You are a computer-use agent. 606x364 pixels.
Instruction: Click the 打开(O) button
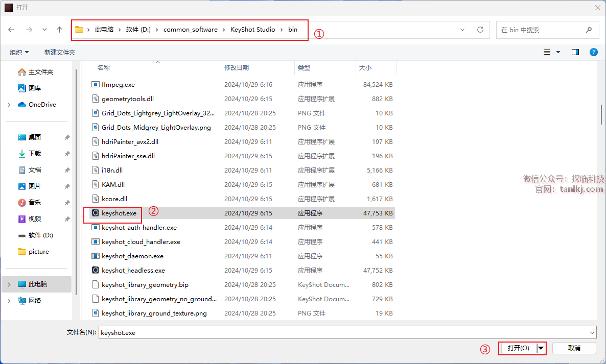(x=518, y=348)
